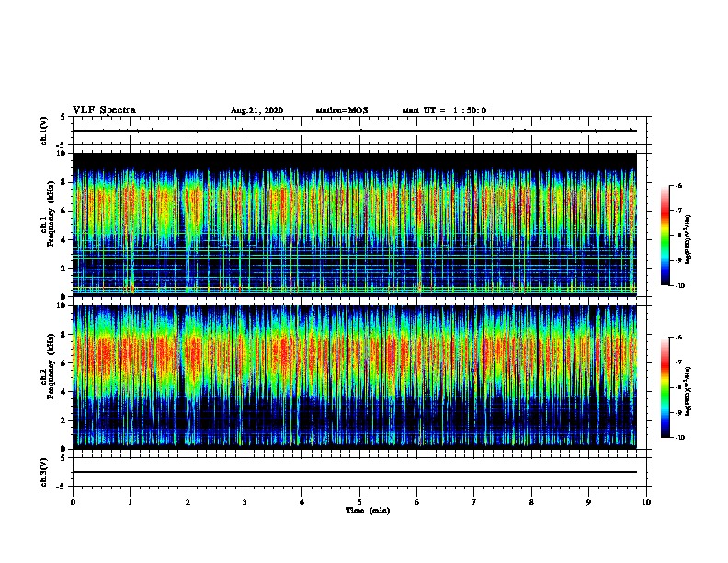Click the ch.2 spectrogram panel
Screen dimensions: 728x563
tap(355, 377)
